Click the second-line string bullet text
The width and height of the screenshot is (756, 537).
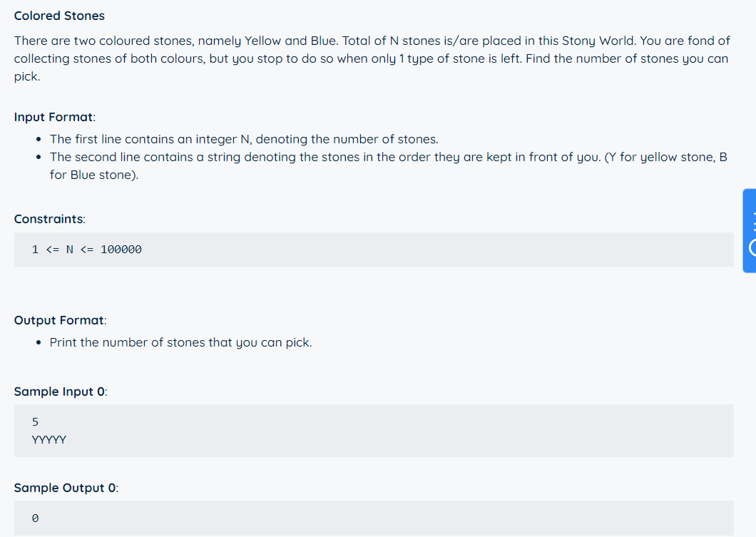pyautogui.click(x=388, y=157)
